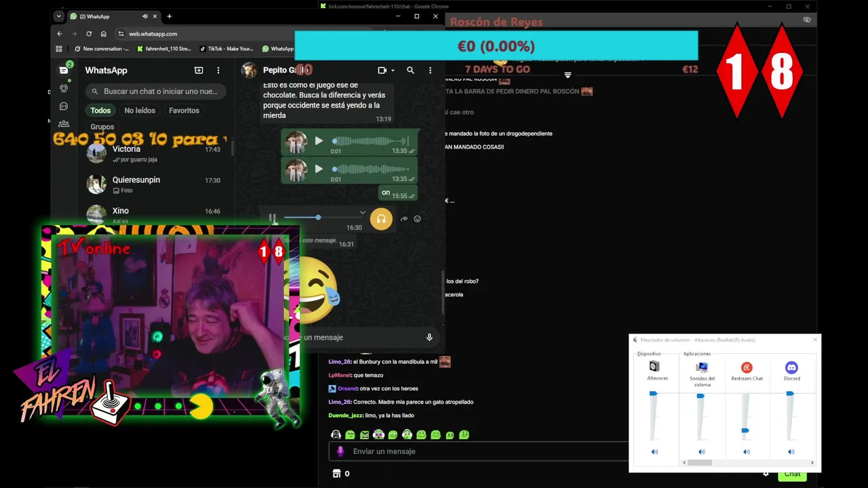Insert the first headphones emote in Kick chat
868x488 pixels.
pyautogui.click(x=336, y=434)
